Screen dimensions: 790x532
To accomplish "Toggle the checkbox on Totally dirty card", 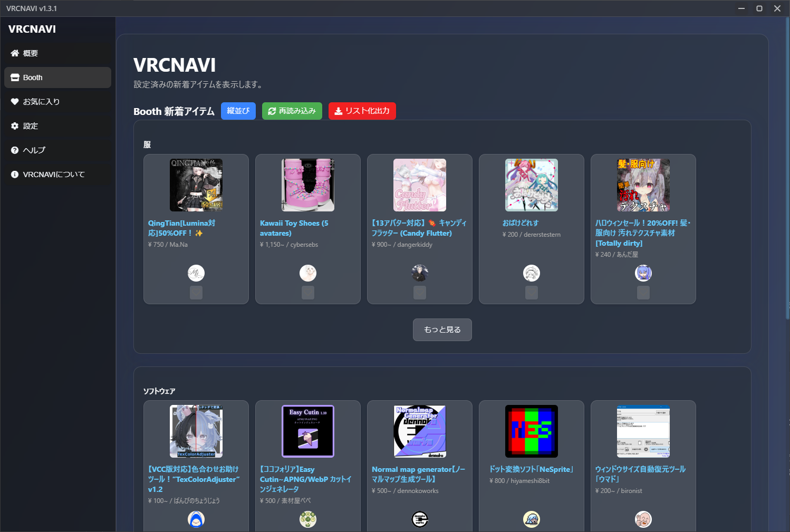I will point(643,293).
